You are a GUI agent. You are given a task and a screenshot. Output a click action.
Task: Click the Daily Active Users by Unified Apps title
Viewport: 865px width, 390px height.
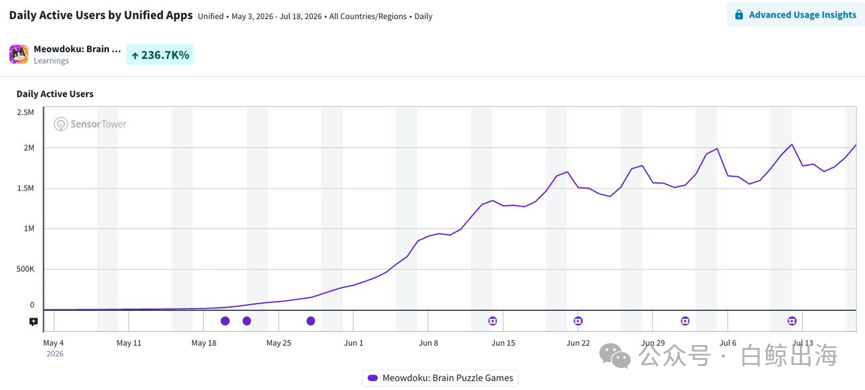click(101, 15)
